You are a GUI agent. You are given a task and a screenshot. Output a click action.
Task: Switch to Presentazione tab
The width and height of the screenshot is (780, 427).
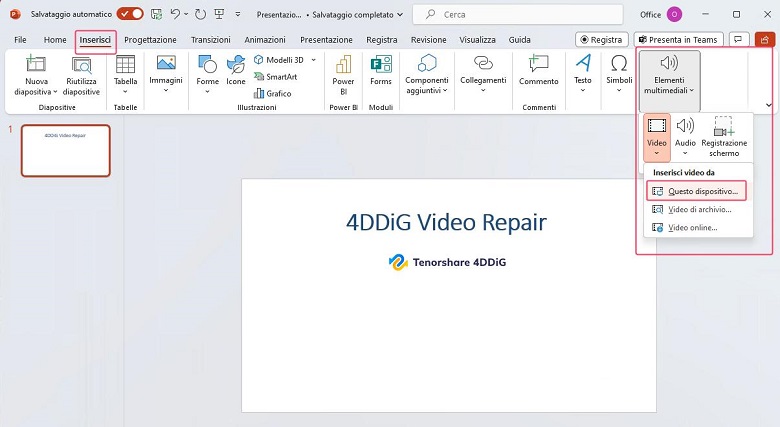click(326, 40)
